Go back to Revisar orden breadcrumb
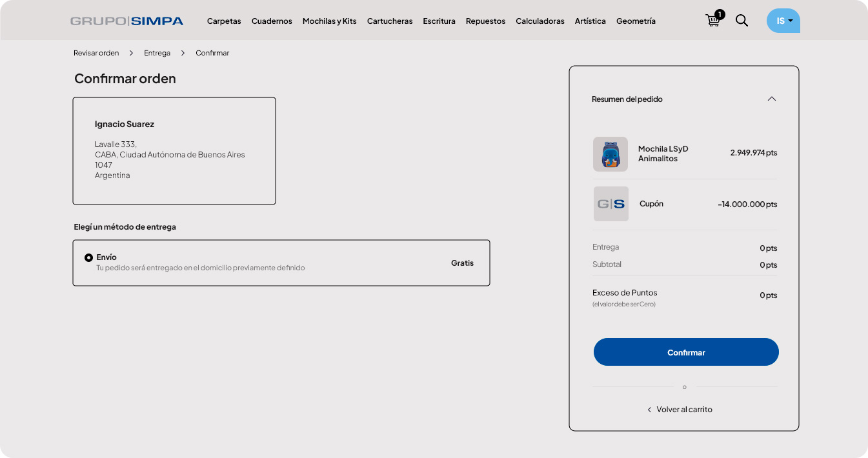The width and height of the screenshot is (868, 458). (x=96, y=53)
